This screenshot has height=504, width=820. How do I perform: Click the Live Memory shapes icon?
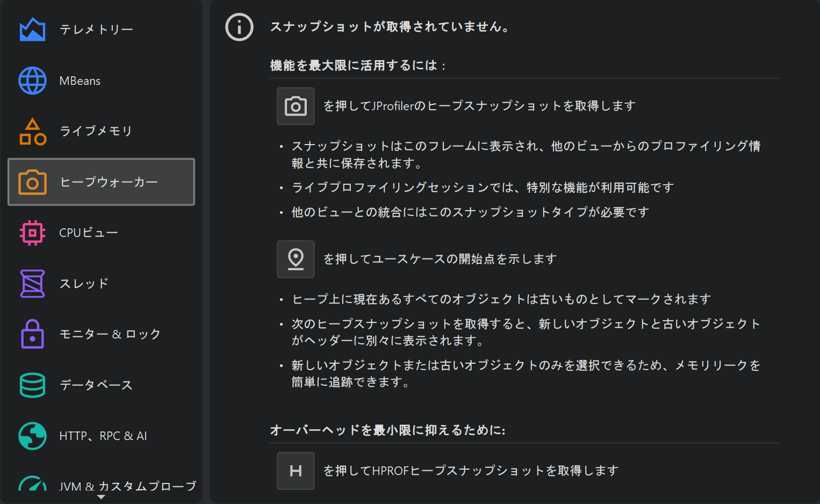click(x=32, y=132)
